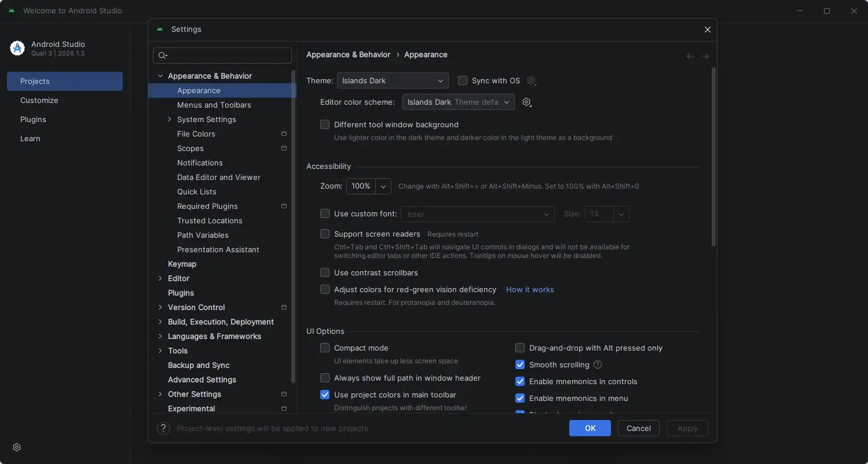Click the Android Studio logo icon
This screenshot has width=868, height=464.
[x=17, y=48]
